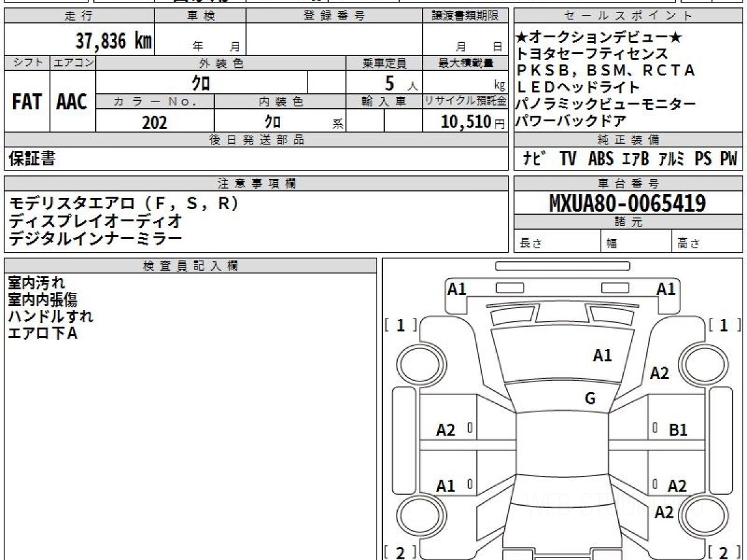Click the 輸入車 header
The width and height of the screenshot is (747, 560).
pyautogui.click(x=384, y=101)
